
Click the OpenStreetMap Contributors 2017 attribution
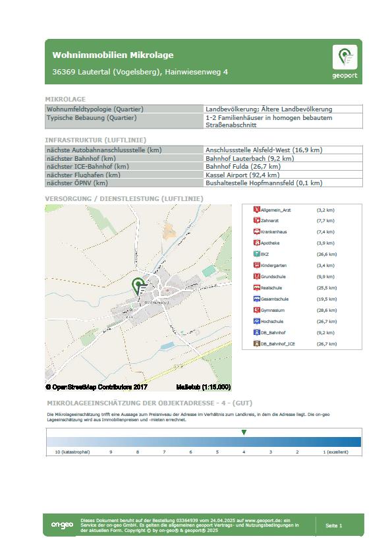click(x=96, y=387)
